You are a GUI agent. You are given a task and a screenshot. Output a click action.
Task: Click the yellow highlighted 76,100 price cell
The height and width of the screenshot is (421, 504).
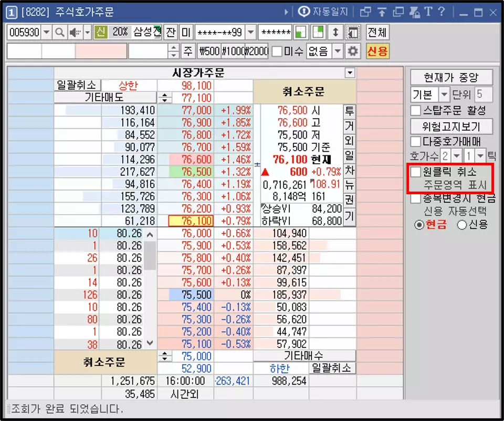191,221
